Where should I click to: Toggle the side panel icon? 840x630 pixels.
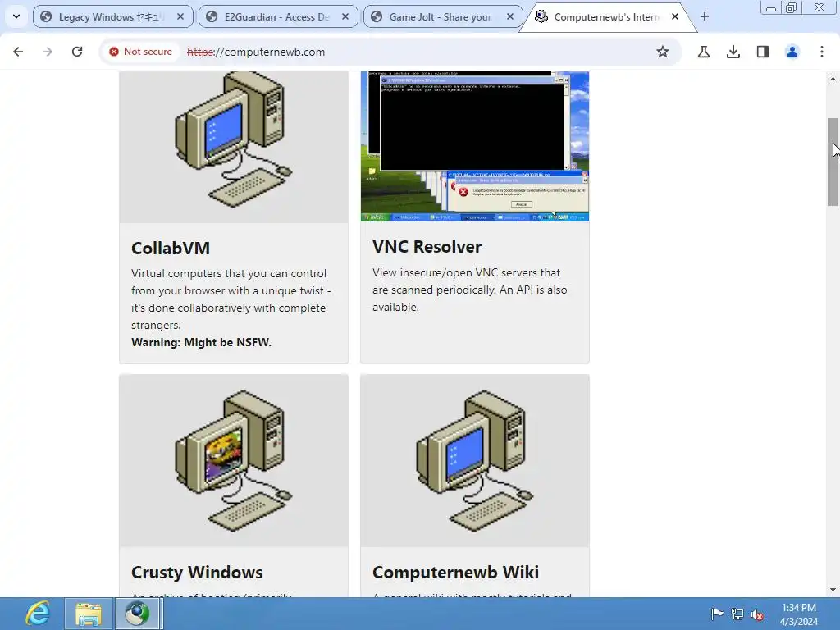pyautogui.click(x=762, y=52)
